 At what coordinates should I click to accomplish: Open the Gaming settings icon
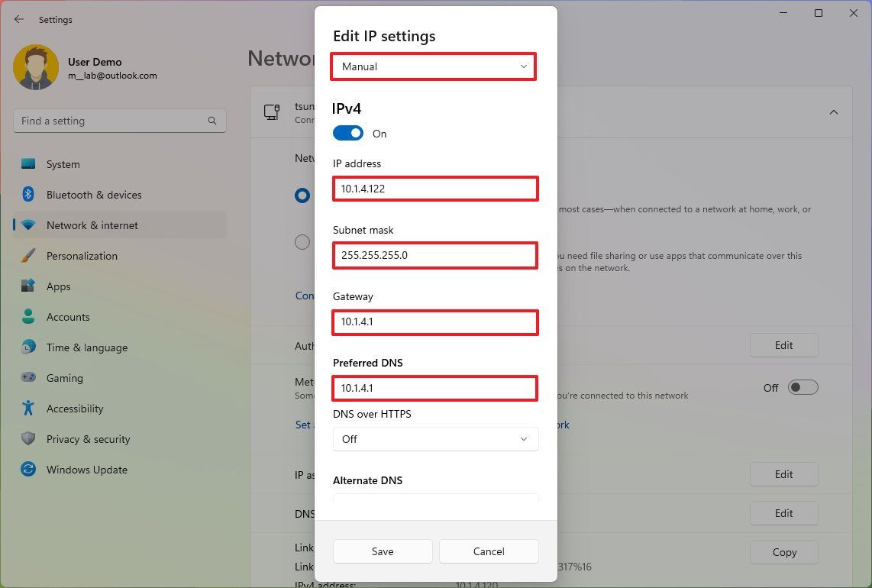pyautogui.click(x=28, y=378)
